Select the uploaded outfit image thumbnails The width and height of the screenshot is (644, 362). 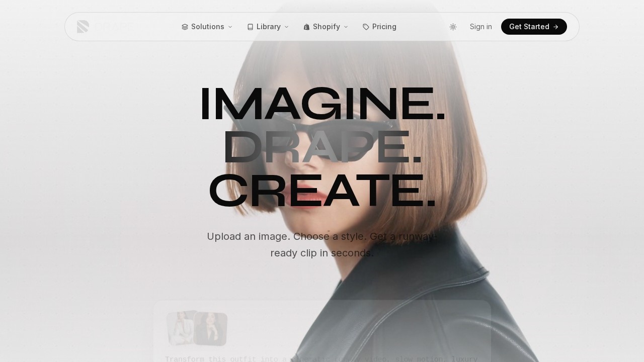(197, 328)
